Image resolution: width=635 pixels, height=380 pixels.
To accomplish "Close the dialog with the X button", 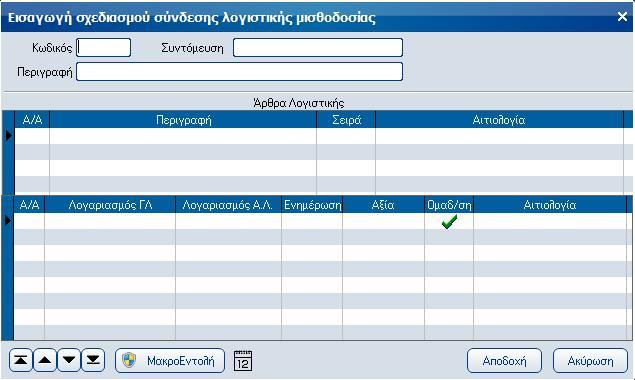I will click(x=622, y=17).
